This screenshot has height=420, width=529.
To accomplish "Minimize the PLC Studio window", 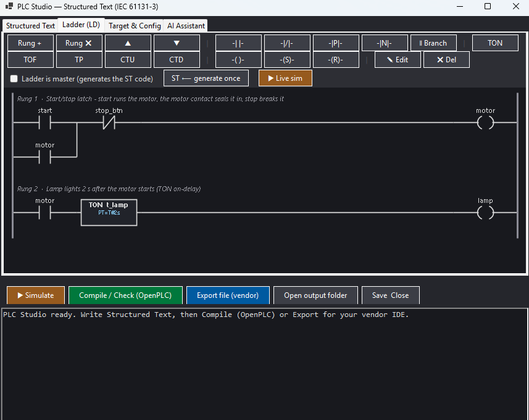I will [x=460, y=6].
